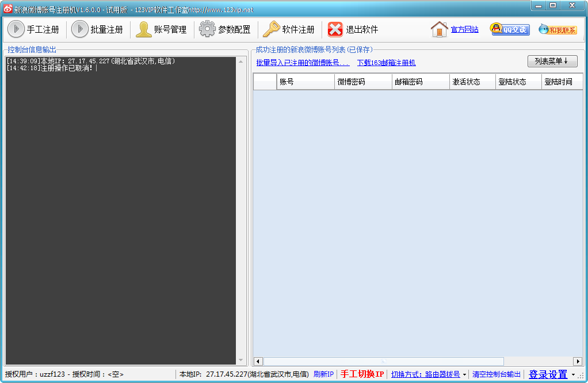Image resolution: width=588 pixels, height=383 pixels.
Task: Click the house icon for 官方网站
Action: [439, 29]
